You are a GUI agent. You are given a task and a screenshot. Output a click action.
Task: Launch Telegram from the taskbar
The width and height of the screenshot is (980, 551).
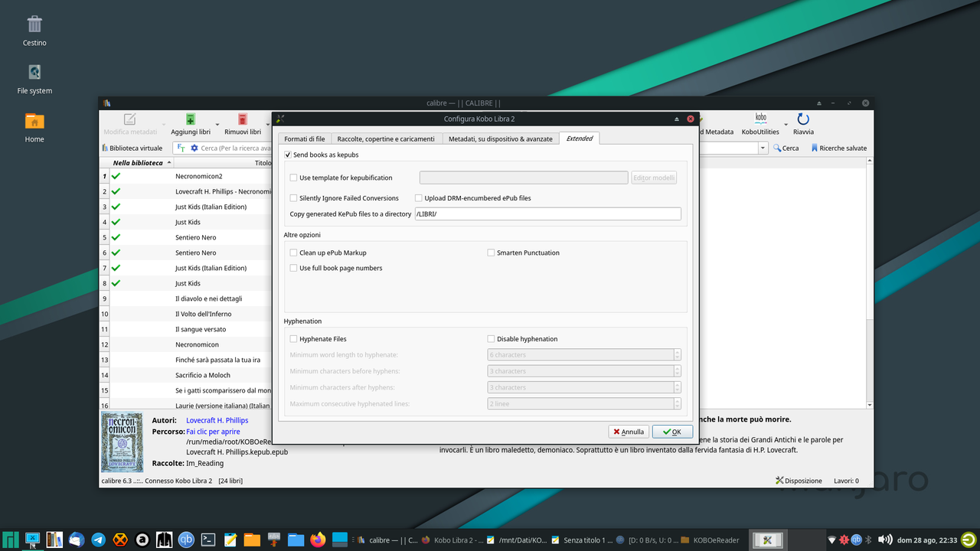[98, 540]
